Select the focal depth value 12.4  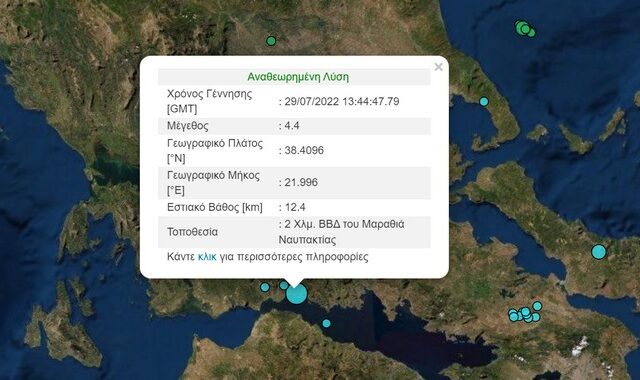[295, 207]
